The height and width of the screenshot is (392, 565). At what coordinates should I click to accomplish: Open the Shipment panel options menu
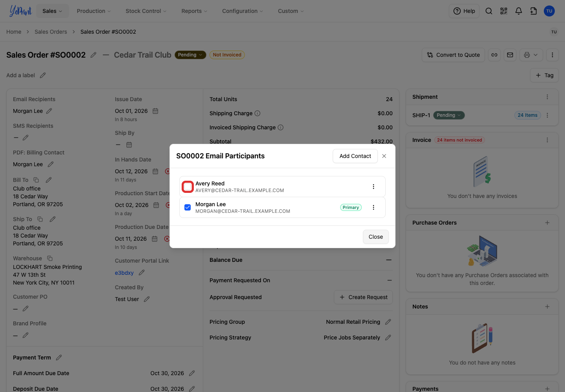coord(547,97)
